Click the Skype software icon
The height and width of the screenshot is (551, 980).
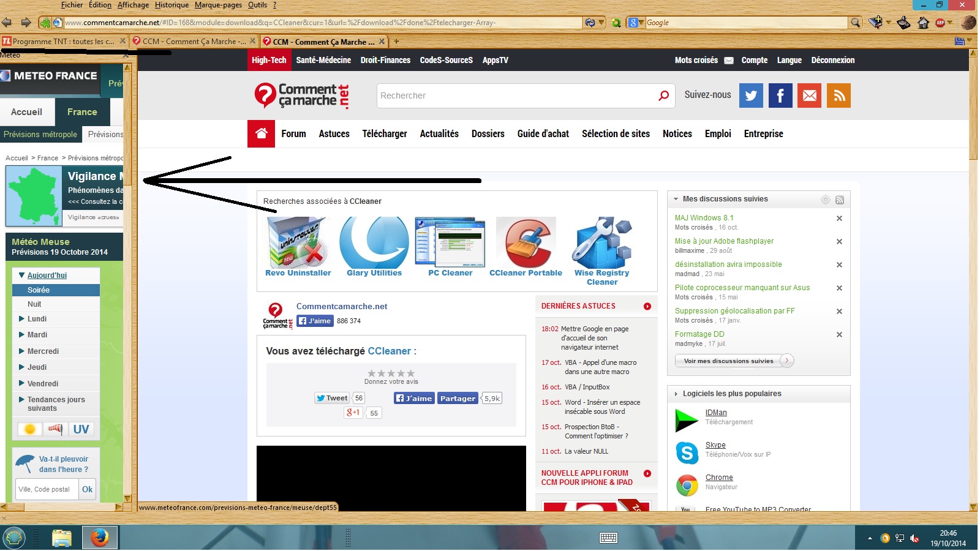click(x=687, y=453)
